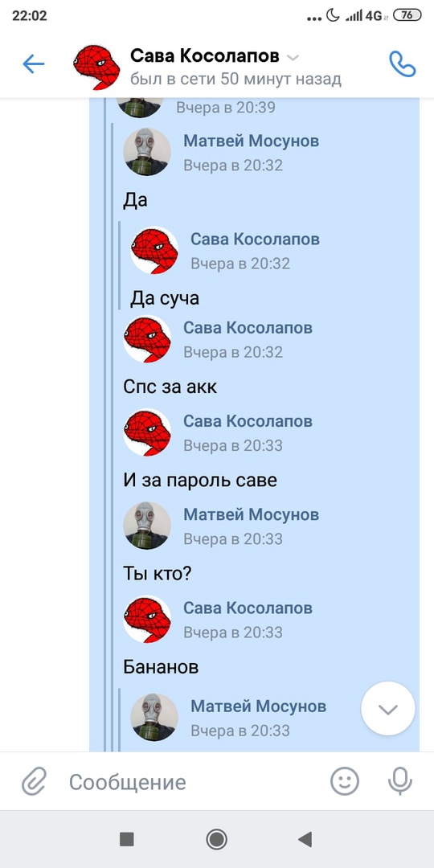Select the "Спс за акк" forwarded message

[170, 387]
